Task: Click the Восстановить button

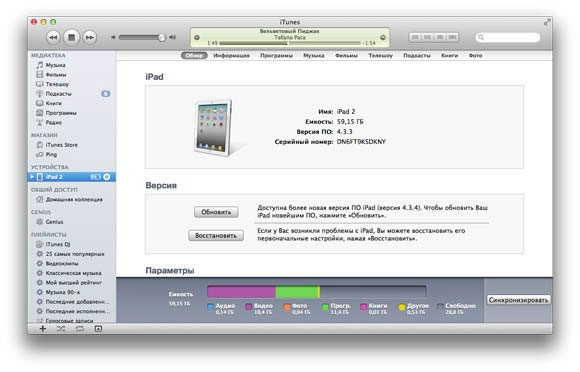Action: (x=216, y=236)
